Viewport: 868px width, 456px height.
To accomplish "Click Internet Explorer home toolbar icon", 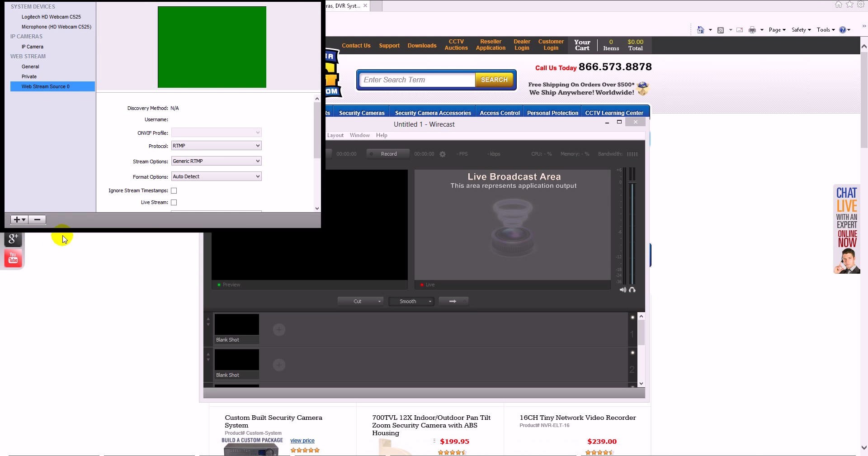I will click(x=701, y=30).
